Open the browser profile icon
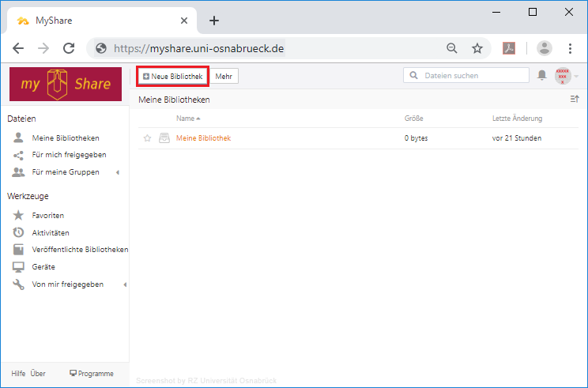Screen dimensions: 588x388 (x=544, y=48)
